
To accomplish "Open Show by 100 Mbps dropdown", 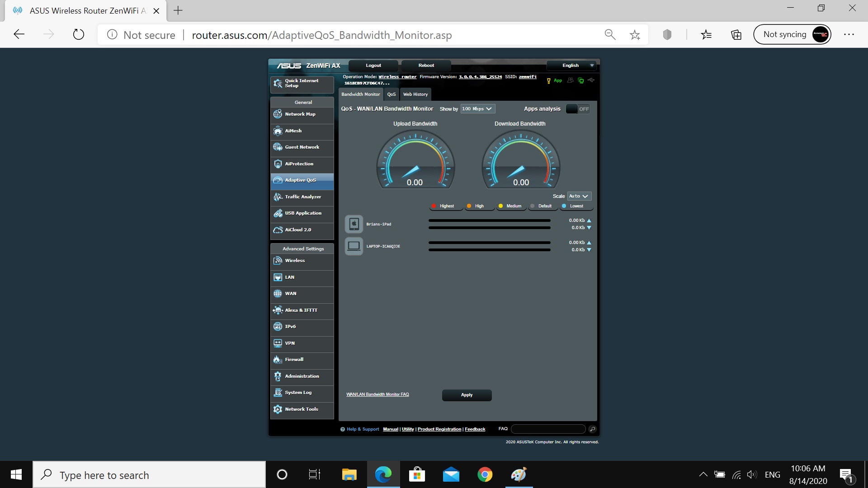I will [x=476, y=108].
